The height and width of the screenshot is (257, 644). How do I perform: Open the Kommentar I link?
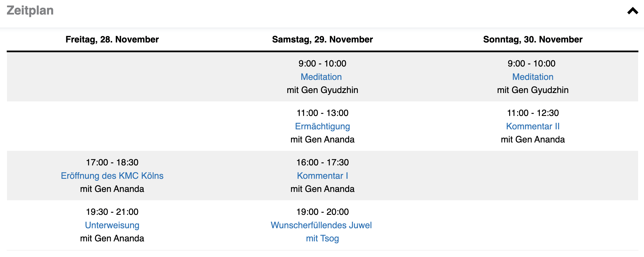[322, 176]
